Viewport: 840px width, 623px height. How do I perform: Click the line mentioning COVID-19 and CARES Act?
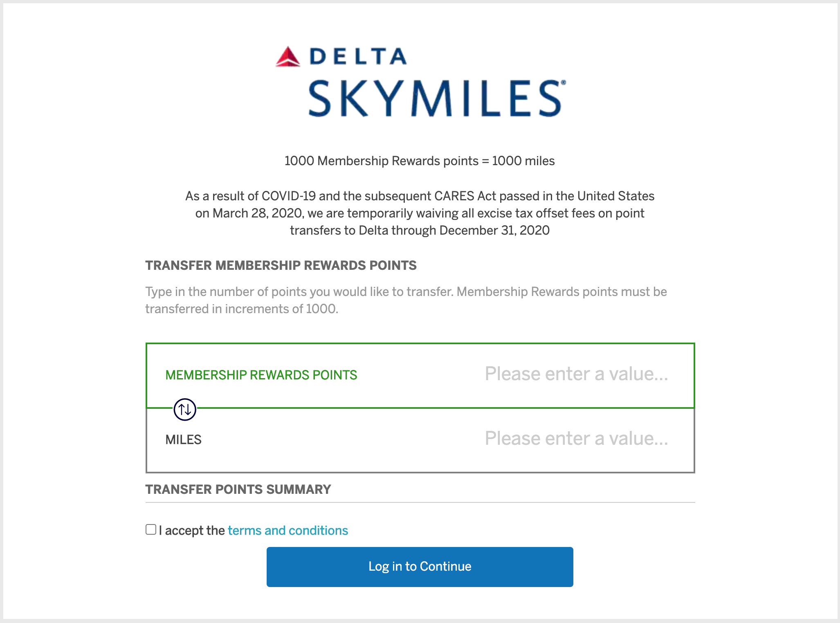pyautogui.click(x=420, y=196)
